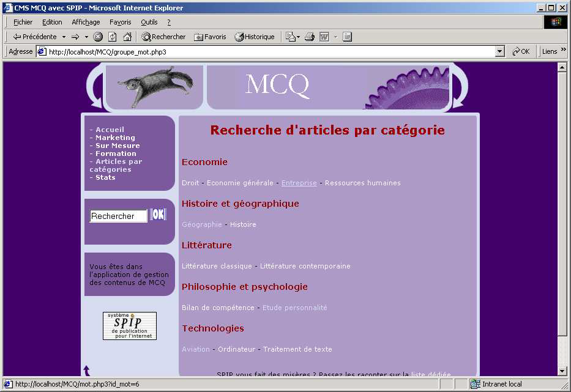Click the forward arrow in the toolbar

tap(75, 37)
